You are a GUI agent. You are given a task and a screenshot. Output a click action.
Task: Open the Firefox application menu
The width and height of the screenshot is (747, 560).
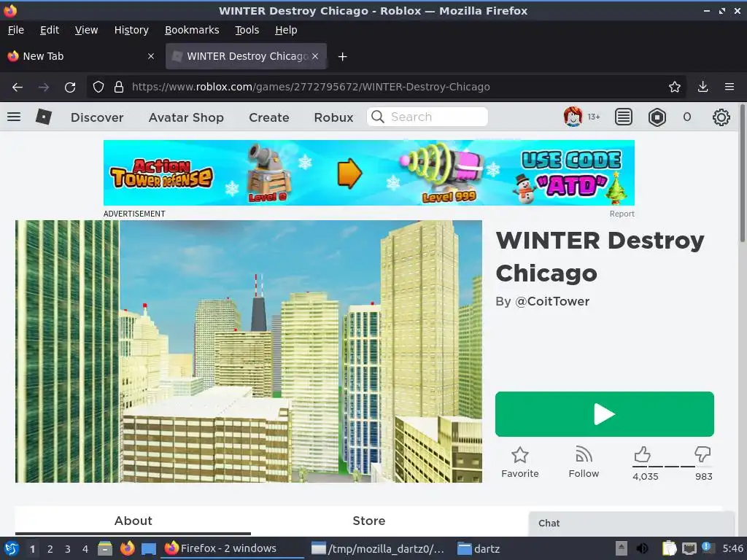(729, 87)
